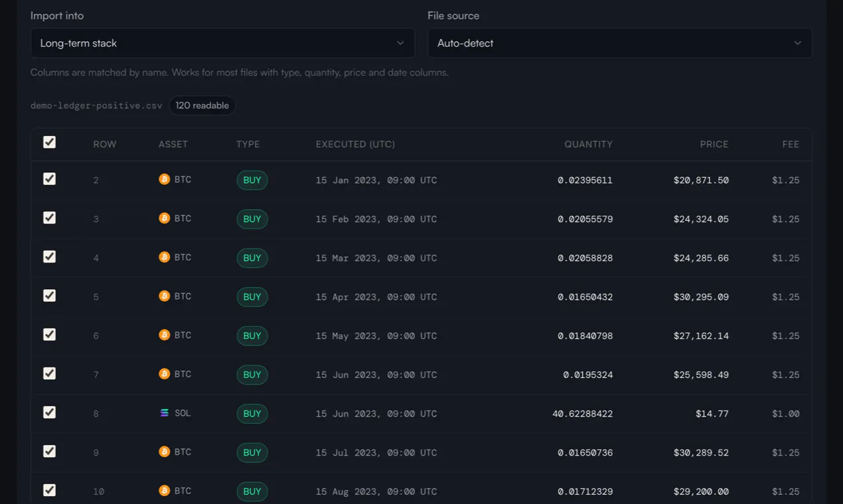This screenshot has height=504, width=843.
Task: Open the File source dropdown
Action: click(620, 43)
